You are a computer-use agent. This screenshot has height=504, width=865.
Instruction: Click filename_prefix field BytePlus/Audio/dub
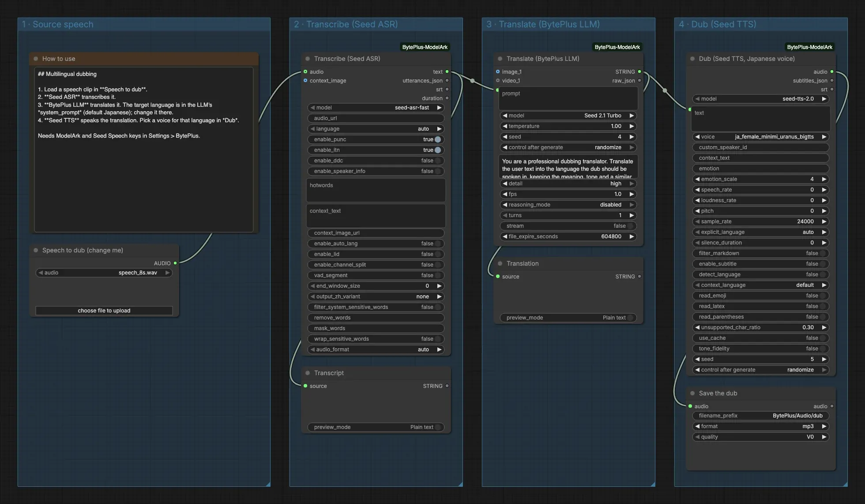point(761,416)
